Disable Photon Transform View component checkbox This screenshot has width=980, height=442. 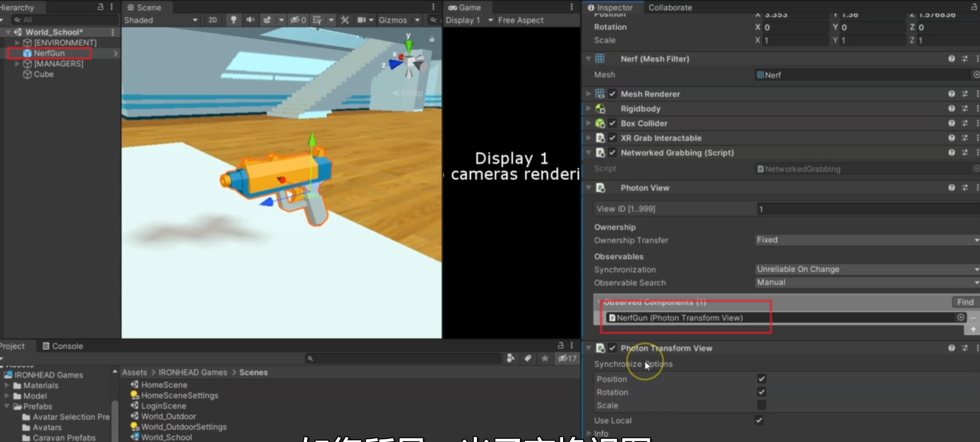coord(612,348)
